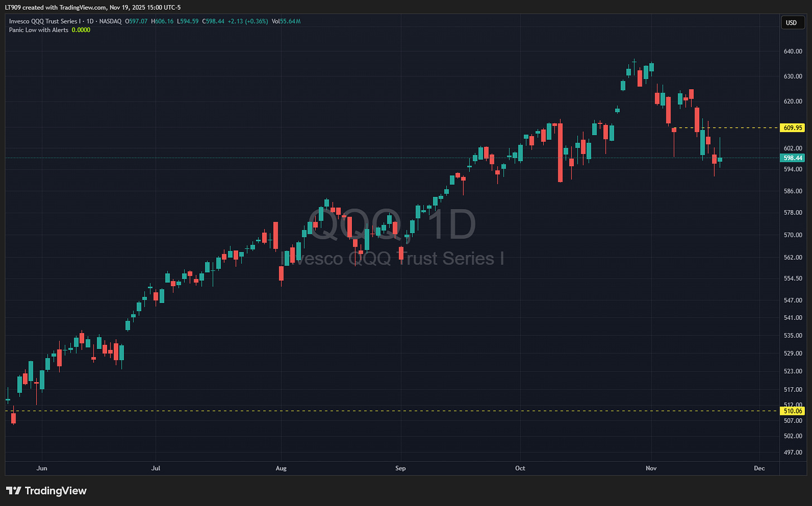The image size is (812, 506).
Task: Click the 602.00 price axis label
Action: [793, 148]
